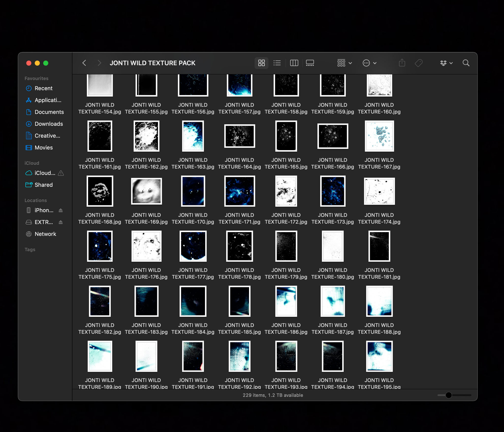Viewport: 504px width, 432px height.
Task: Open the group-by options dropdown
Action: tap(344, 63)
